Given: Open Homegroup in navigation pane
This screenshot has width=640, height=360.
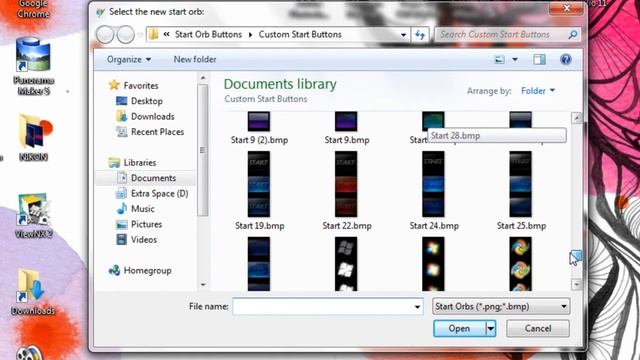Looking at the screenshot, I should 140,270.
